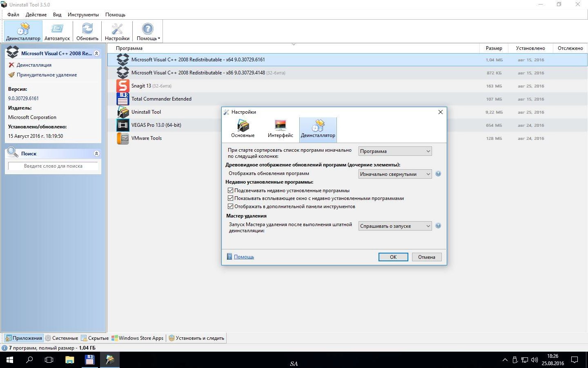Select the Snagit 13 row text

(151, 86)
